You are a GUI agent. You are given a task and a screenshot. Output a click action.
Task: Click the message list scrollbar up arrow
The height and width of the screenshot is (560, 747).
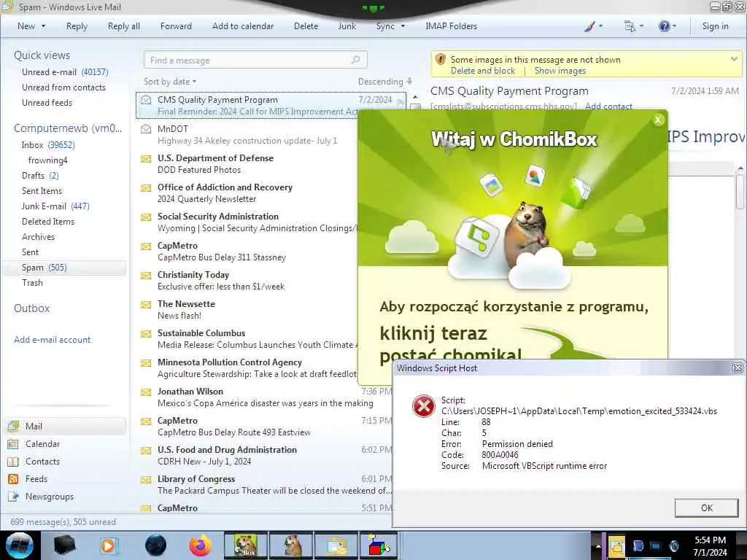pos(415,97)
